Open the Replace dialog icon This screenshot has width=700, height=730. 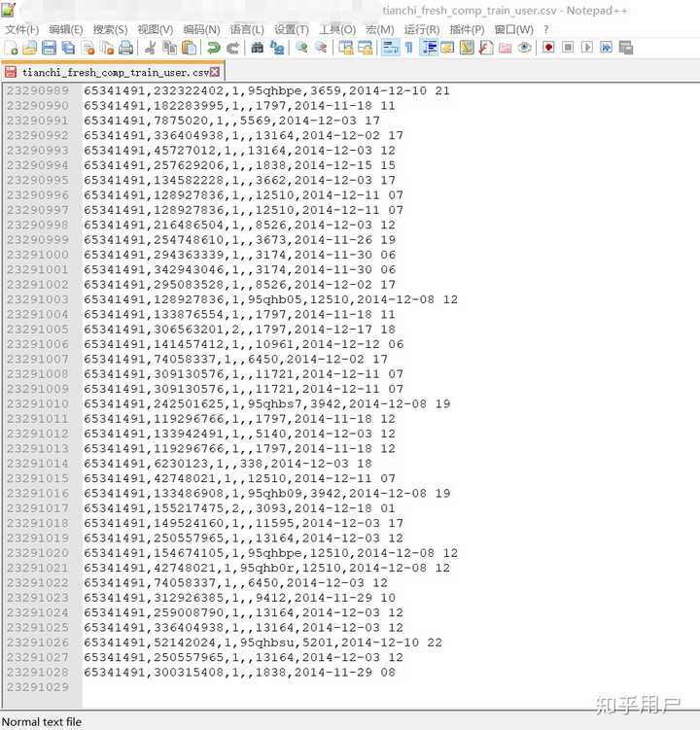click(x=277, y=48)
